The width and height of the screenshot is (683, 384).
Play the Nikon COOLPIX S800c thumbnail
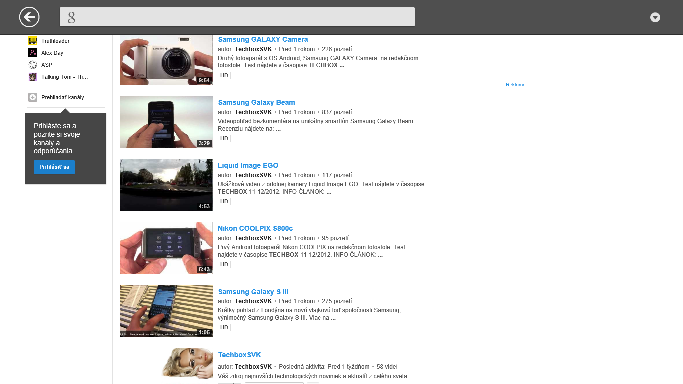click(166, 248)
